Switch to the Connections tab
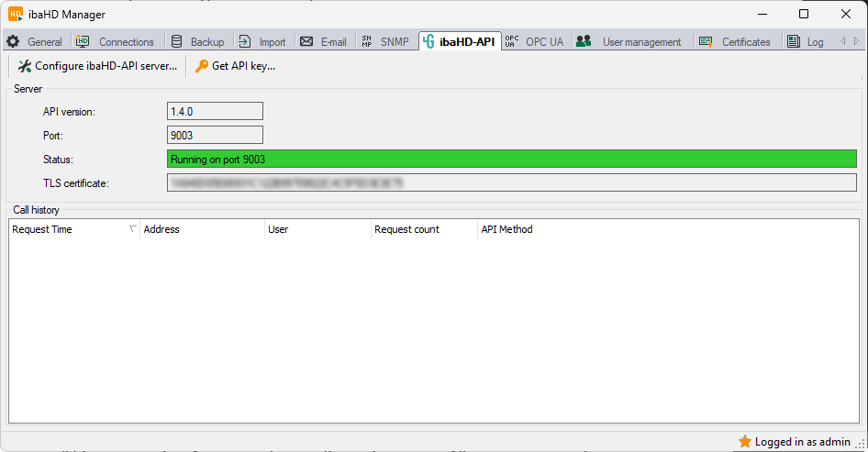The image size is (868, 452). [116, 41]
